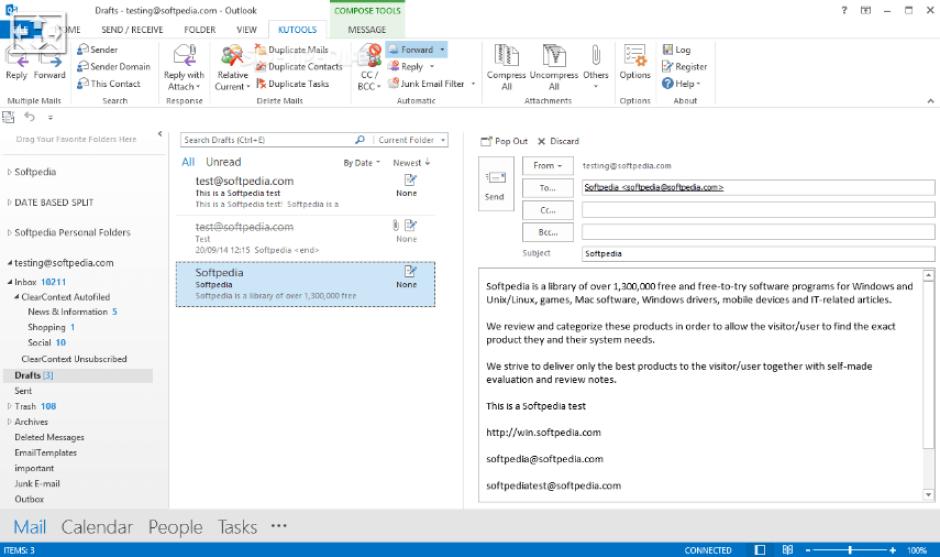Open the Forward dropdown arrow in Automatic group

(442, 50)
